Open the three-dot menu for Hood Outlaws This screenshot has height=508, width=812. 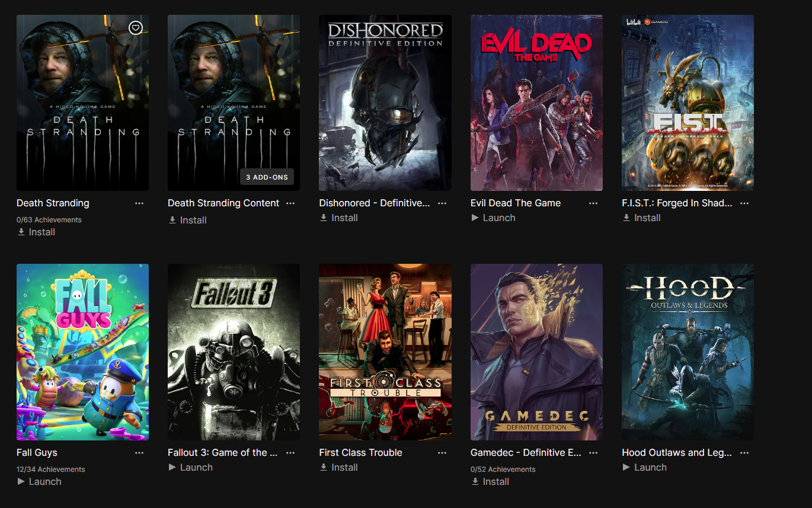pos(744,453)
